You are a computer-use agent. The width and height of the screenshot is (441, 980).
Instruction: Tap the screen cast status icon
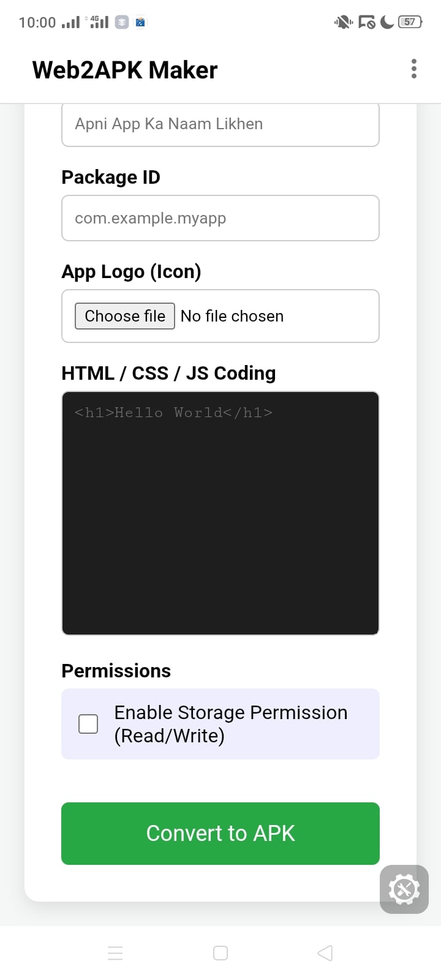366,23
